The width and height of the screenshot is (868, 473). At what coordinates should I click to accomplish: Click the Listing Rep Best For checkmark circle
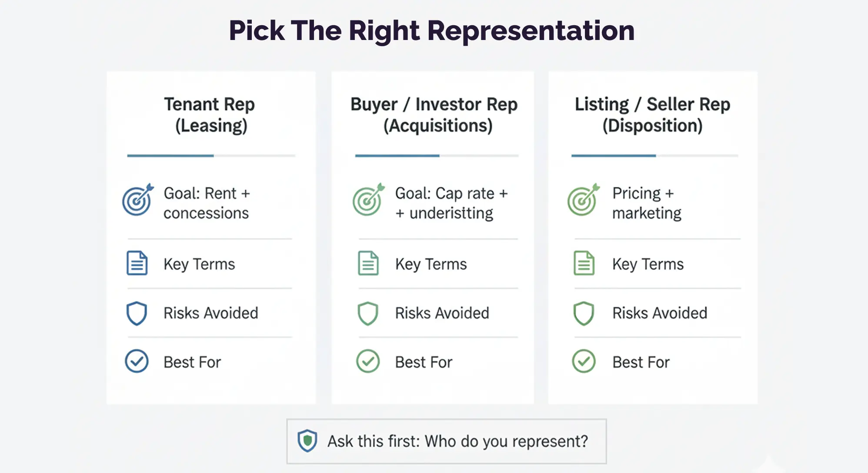click(584, 361)
